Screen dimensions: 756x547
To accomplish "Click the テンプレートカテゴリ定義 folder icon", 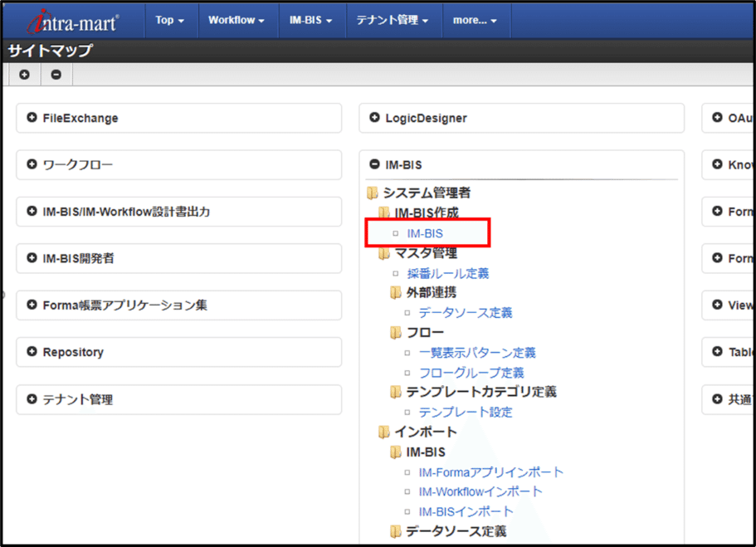I will coord(395,392).
